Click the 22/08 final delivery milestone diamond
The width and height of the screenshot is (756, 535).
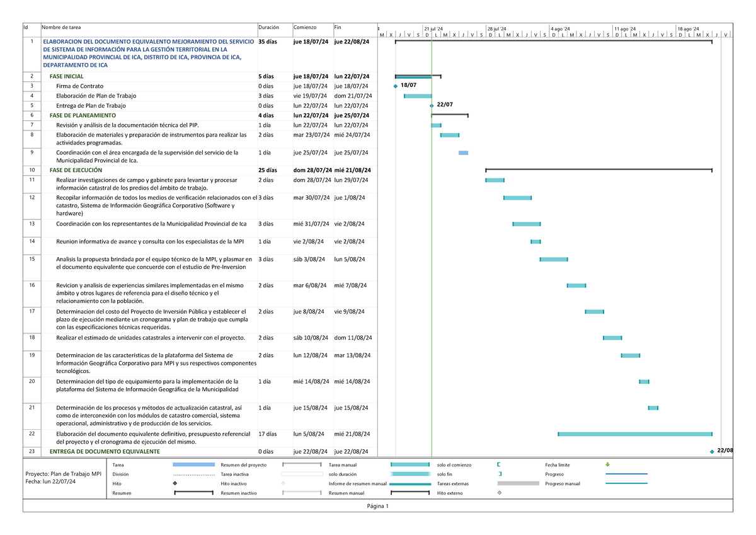tap(712, 451)
